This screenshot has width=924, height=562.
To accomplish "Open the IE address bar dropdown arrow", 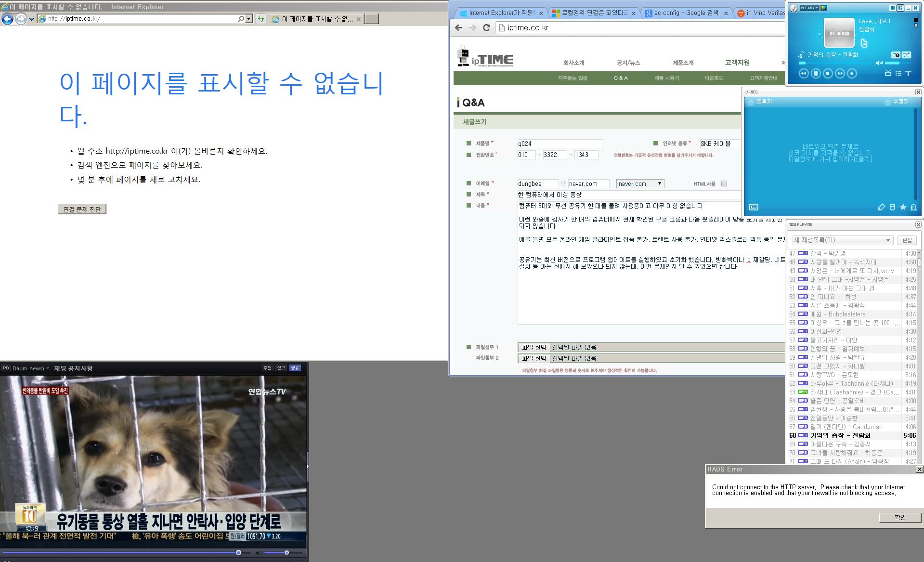I will [249, 19].
